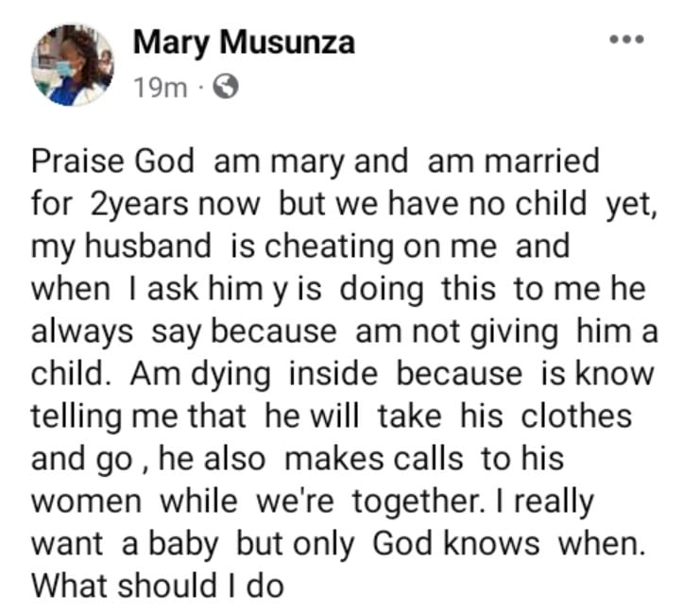The image size is (700, 610).
Task: Tap the words "always say because"
Action: [183, 331]
